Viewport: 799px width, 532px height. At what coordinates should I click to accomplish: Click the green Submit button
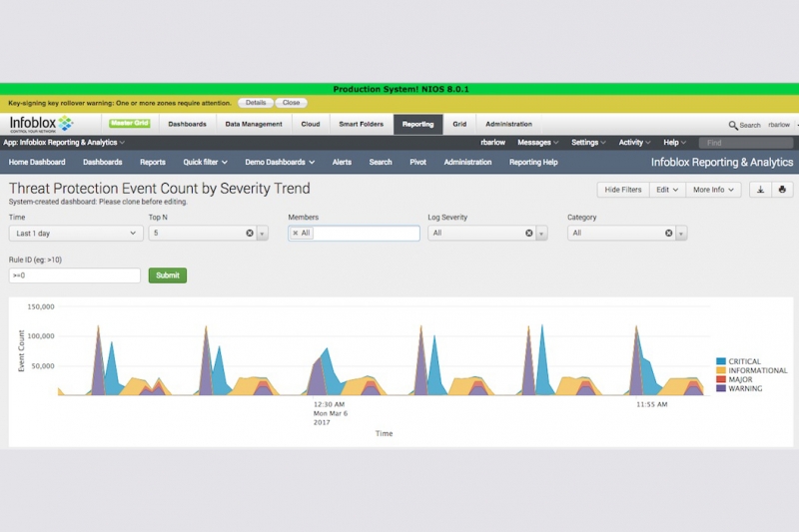(x=168, y=275)
